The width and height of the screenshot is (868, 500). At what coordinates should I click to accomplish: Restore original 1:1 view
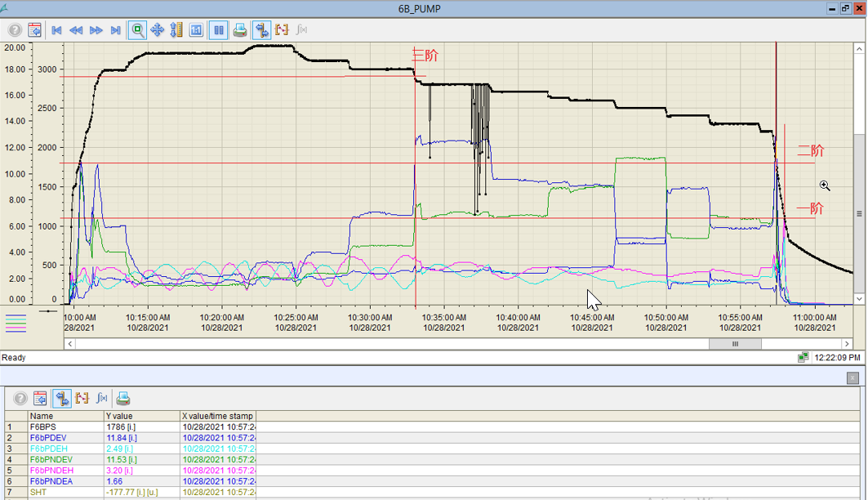point(196,30)
